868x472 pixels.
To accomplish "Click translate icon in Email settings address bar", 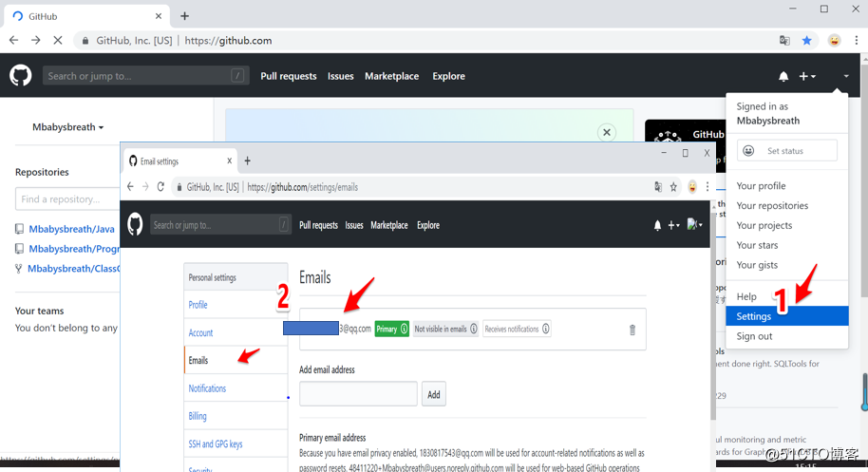I will [657, 187].
